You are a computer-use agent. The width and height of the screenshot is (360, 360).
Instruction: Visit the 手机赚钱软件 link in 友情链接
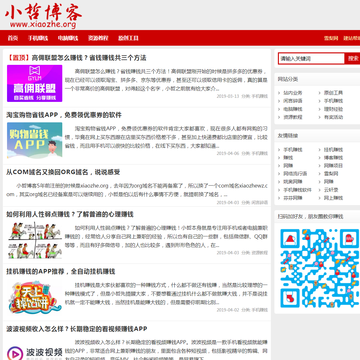coord(297,190)
